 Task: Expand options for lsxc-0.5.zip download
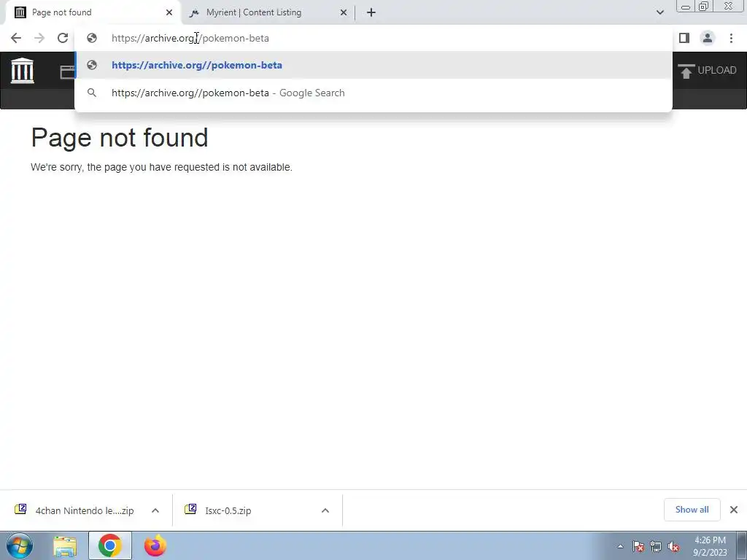pyautogui.click(x=325, y=510)
